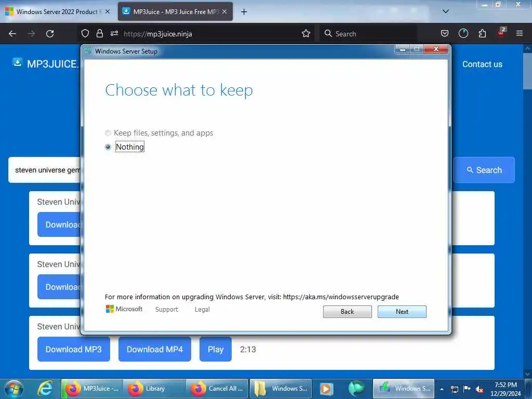This screenshot has height=399, width=532.
Task: Open the muted volume tray icon
Action: (x=480, y=389)
